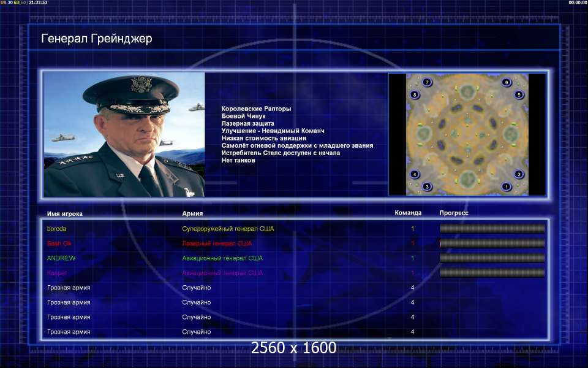The width and height of the screenshot is (588, 368).
Task: Click the 00:00:00 timer at top right
Action: pos(578,2)
